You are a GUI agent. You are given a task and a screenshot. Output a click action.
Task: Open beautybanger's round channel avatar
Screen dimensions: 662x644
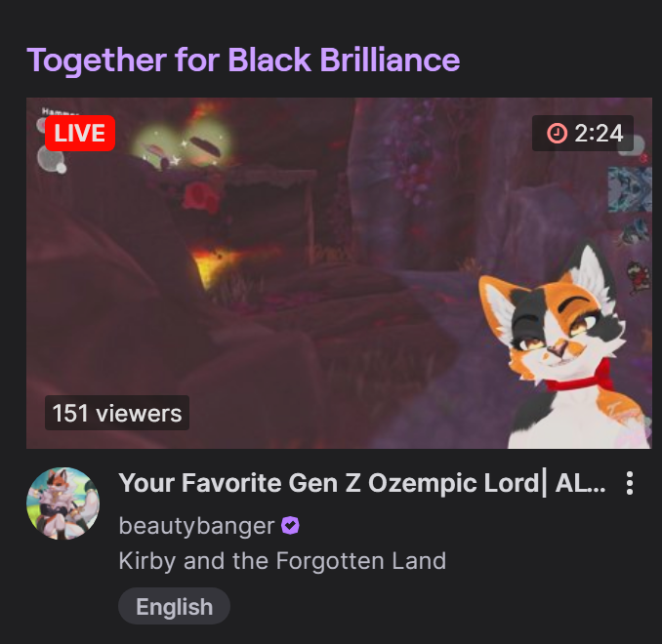coord(62,503)
